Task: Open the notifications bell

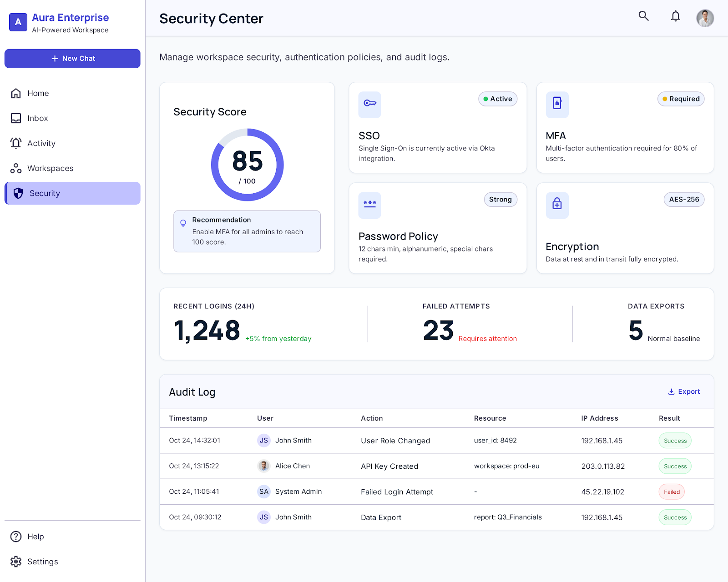Action: click(676, 16)
